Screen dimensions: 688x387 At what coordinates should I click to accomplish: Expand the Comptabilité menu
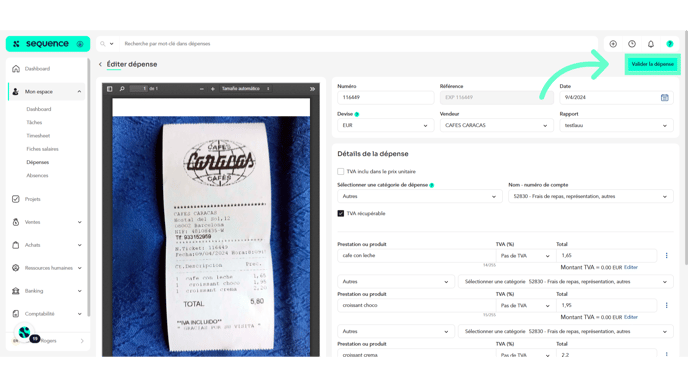tap(79, 314)
